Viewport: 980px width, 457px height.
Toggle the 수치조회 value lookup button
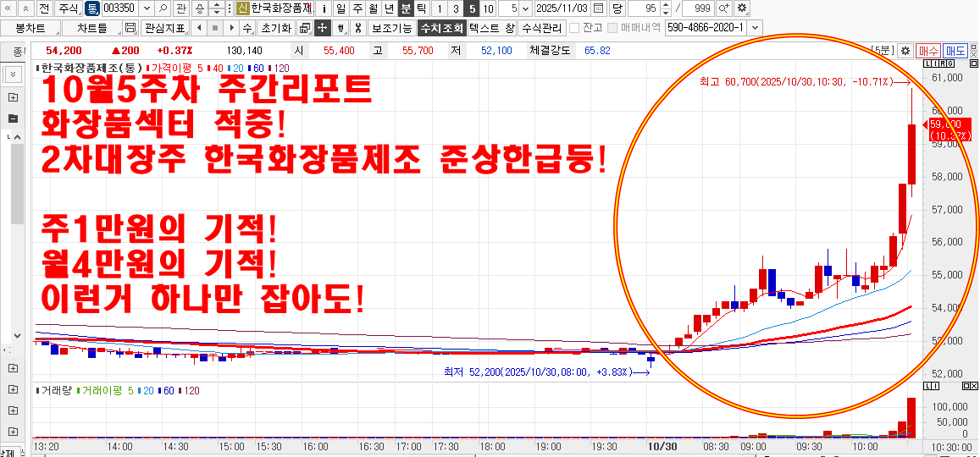(x=441, y=27)
